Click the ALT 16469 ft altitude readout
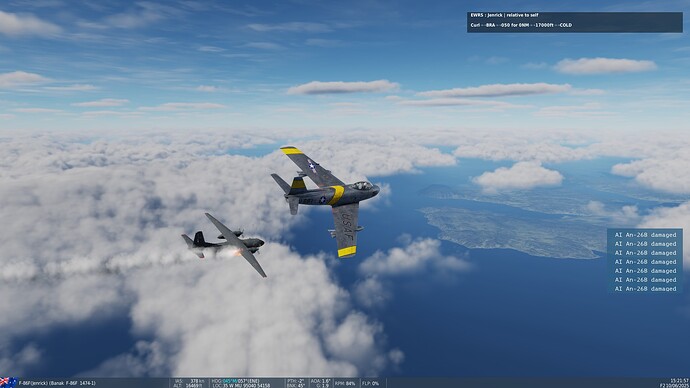The height and width of the screenshot is (388, 690). pyautogui.click(x=189, y=385)
